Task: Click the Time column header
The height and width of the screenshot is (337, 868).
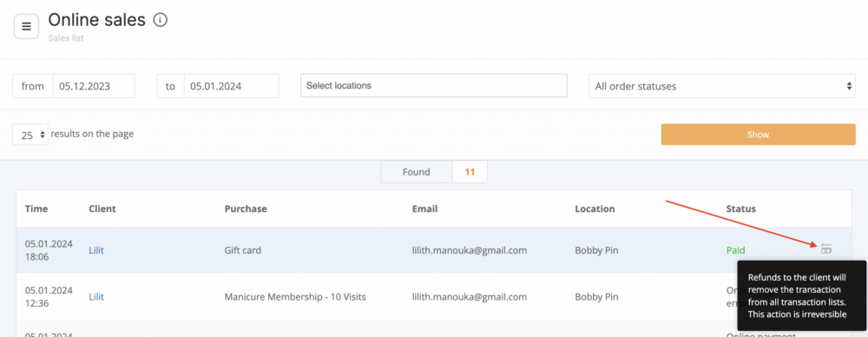Action: pyautogui.click(x=36, y=209)
